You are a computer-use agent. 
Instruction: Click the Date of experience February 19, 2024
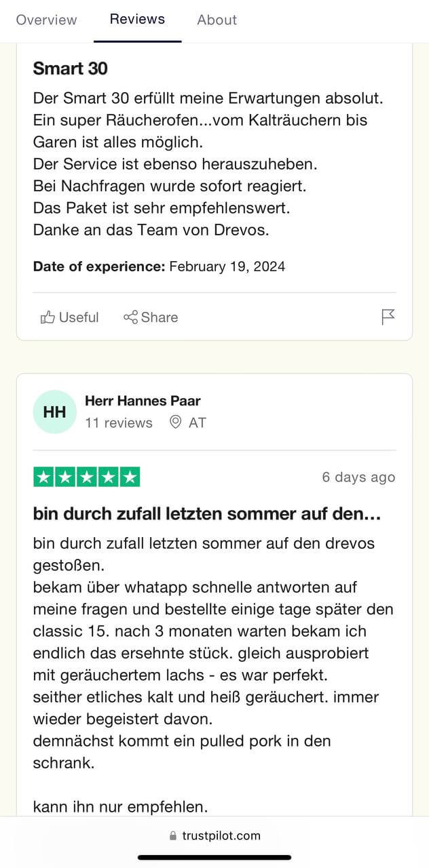click(159, 267)
